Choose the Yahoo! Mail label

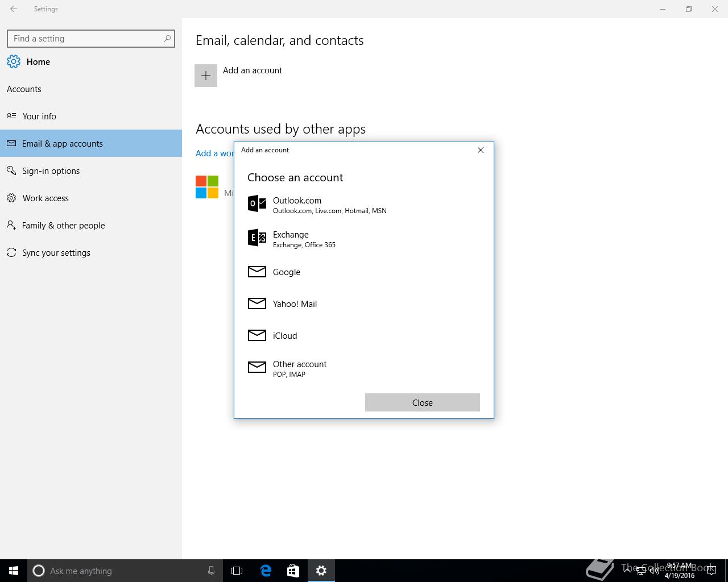pos(295,304)
